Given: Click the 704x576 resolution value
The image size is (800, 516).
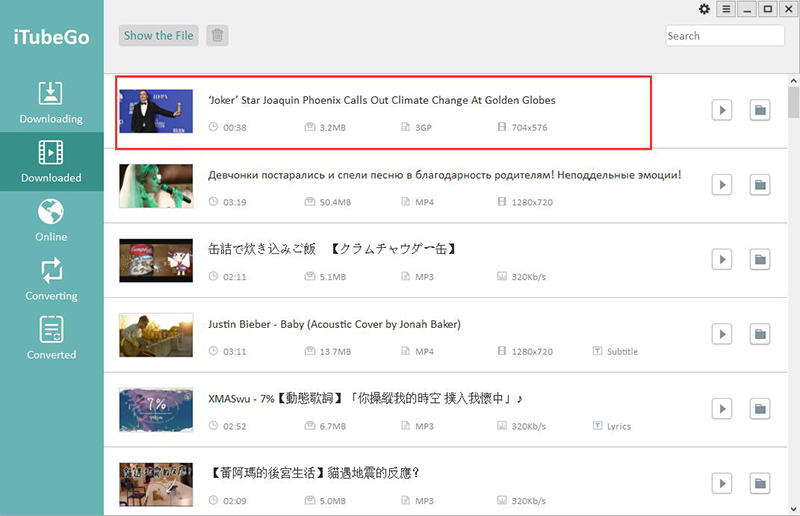Looking at the screenshot, I should click(530, 128).
